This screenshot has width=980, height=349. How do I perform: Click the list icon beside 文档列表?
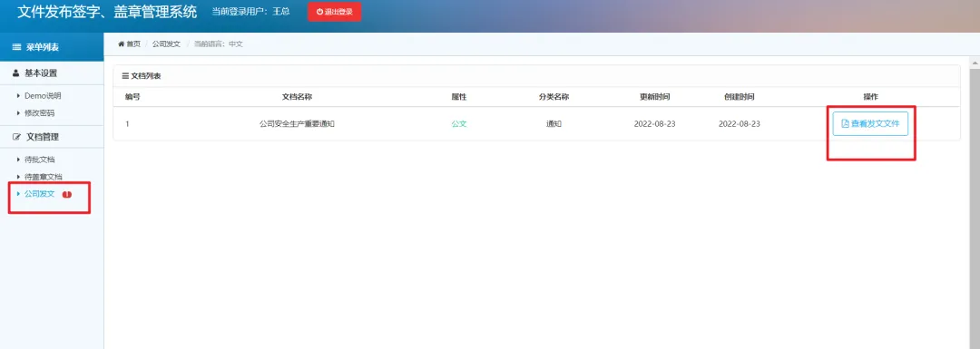(x=125, y=76)
